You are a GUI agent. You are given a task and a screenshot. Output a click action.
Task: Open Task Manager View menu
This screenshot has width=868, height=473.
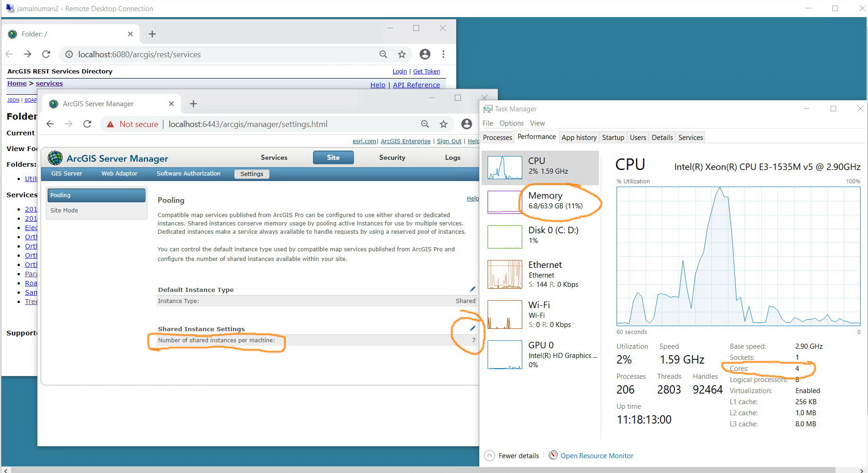click(x=537, y=123)
